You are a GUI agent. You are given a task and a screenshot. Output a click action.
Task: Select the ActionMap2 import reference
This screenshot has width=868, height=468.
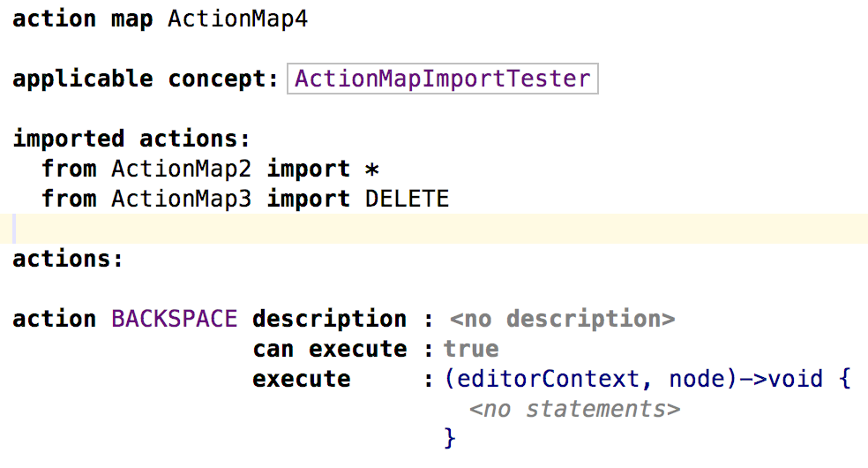(182, 169)
